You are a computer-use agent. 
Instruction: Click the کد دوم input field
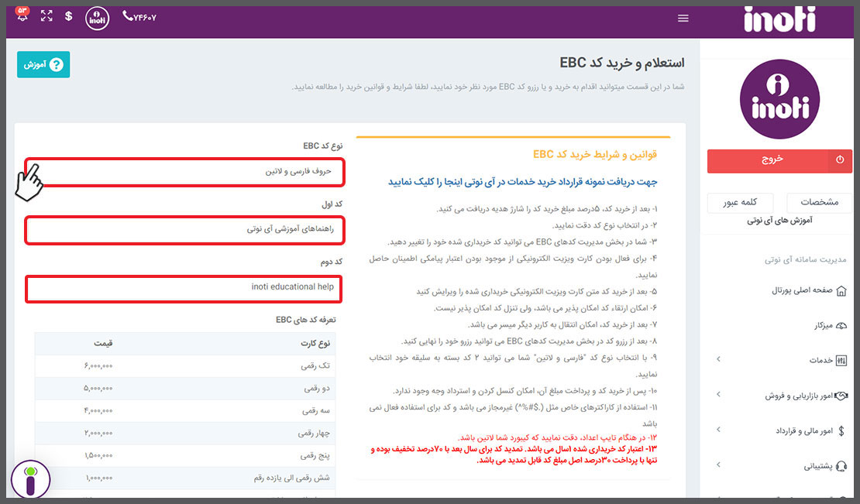(184, 289)
